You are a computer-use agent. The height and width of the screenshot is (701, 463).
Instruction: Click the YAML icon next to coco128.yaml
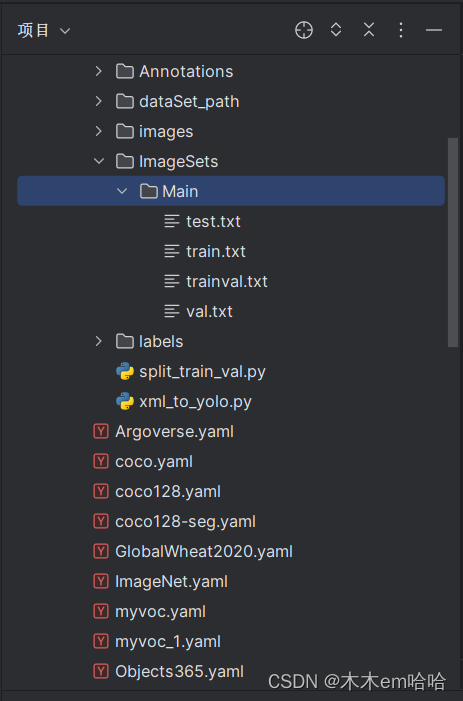(101, 491)
